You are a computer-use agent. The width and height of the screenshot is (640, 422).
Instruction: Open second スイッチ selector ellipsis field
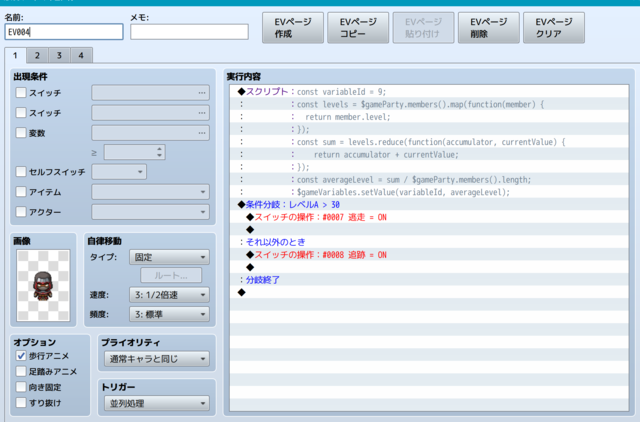click(151, 113)
